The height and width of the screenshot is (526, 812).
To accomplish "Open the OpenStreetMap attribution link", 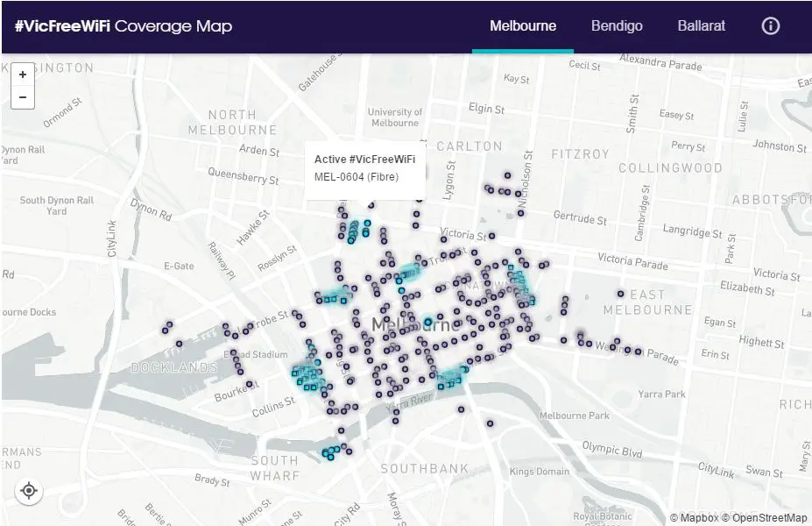I will coord(764,518).
